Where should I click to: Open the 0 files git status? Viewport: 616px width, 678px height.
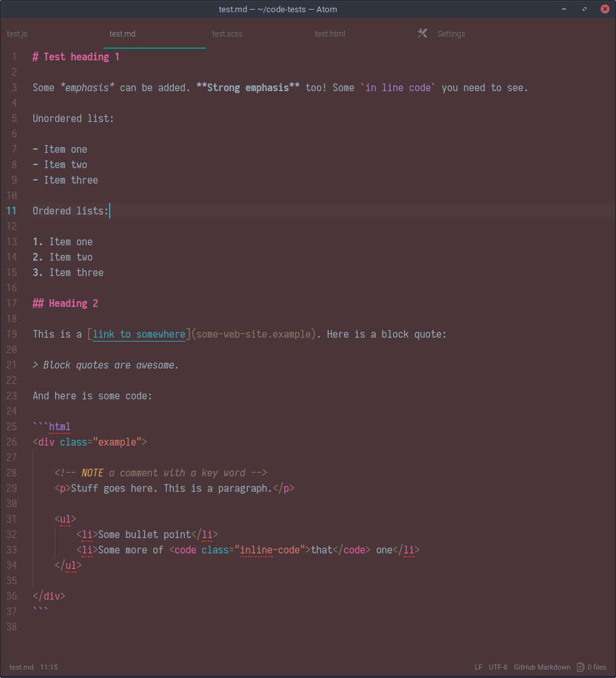(596, 667)
